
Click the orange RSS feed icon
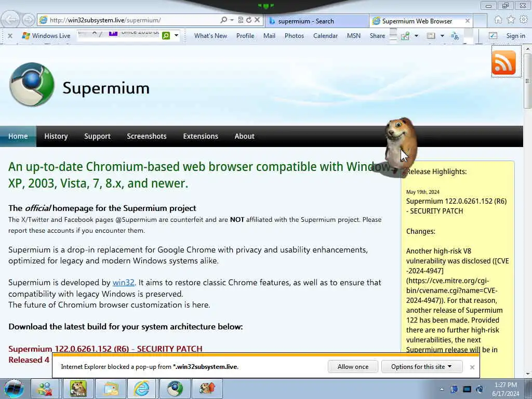(x=503, y=62)
